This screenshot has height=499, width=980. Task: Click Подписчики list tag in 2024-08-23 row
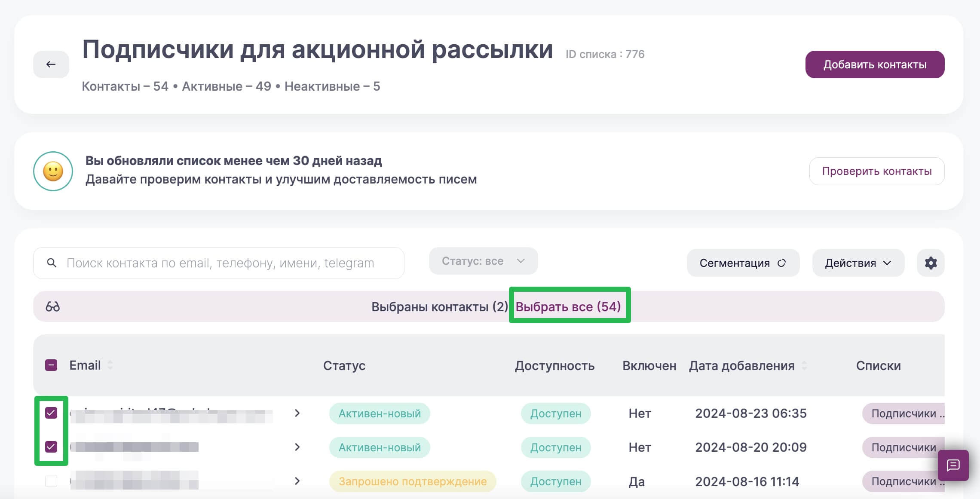tap(903, 413)
